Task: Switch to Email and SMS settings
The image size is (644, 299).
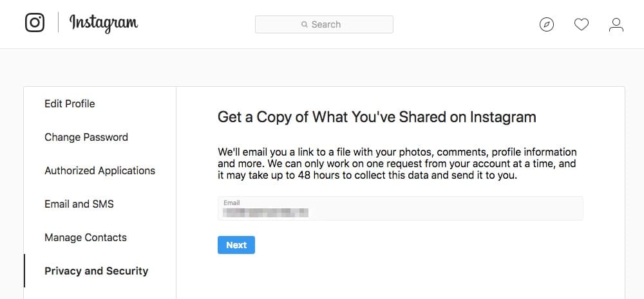Action: (x=79, y=204)
